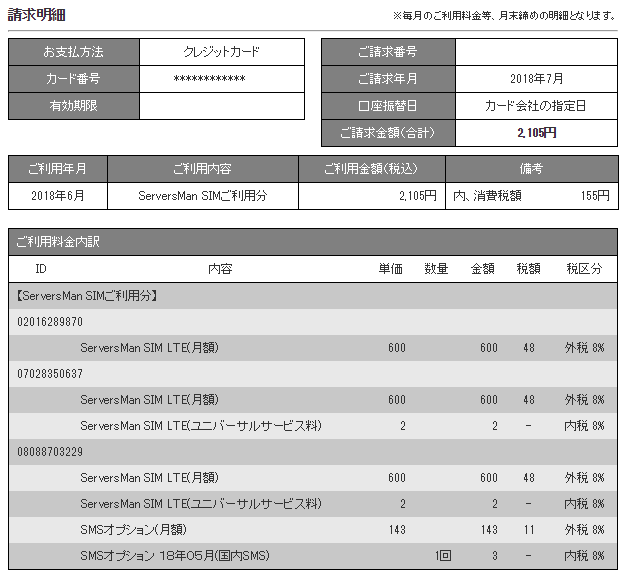The width and height of the screenshot is (624, 577).
Task: Click 内税 8% in the 国内SMS row
Action: (x=584, y=556)
